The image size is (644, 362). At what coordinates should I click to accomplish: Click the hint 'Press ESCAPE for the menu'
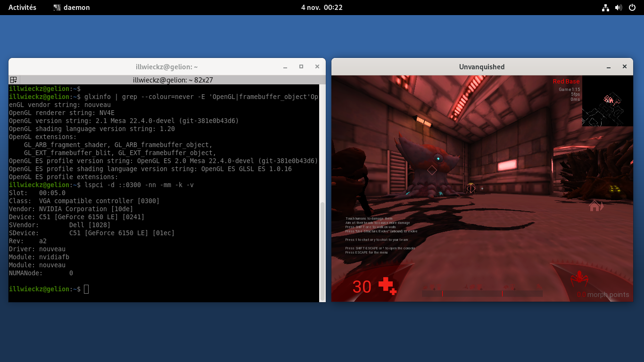[366, 253]
